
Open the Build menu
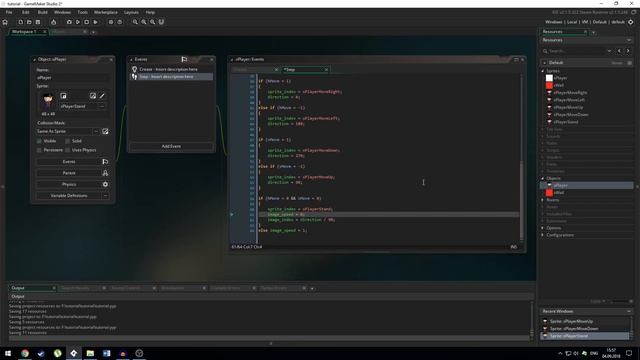point(42,13)
